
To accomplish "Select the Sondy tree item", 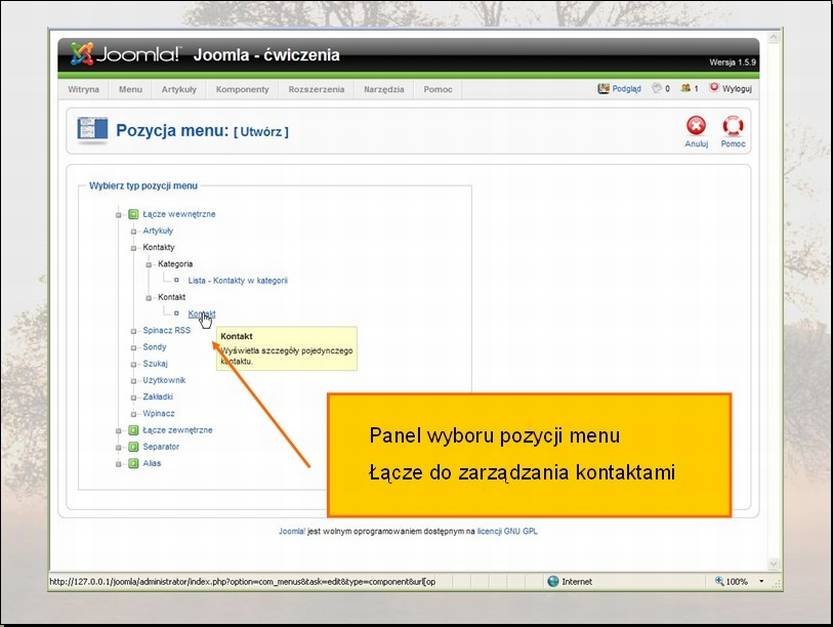I will pyautogui.click(x=155, y=347).
